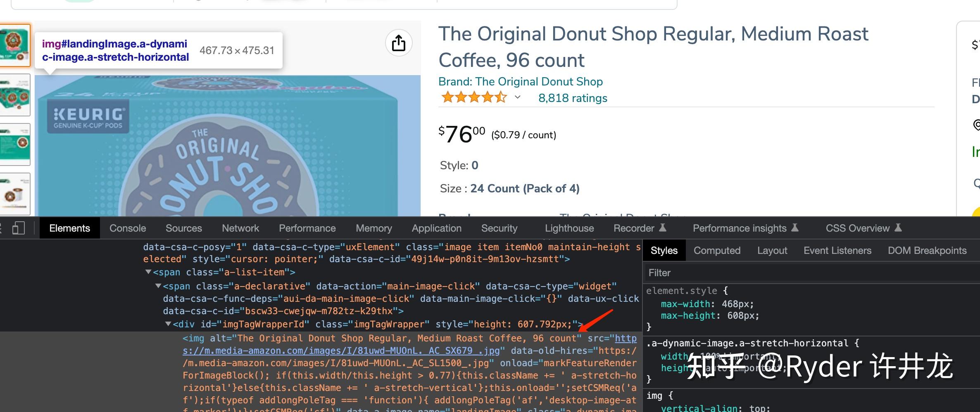Click the product title heading
The height and width of the screenshot is (412, 980).
[653, 47]
